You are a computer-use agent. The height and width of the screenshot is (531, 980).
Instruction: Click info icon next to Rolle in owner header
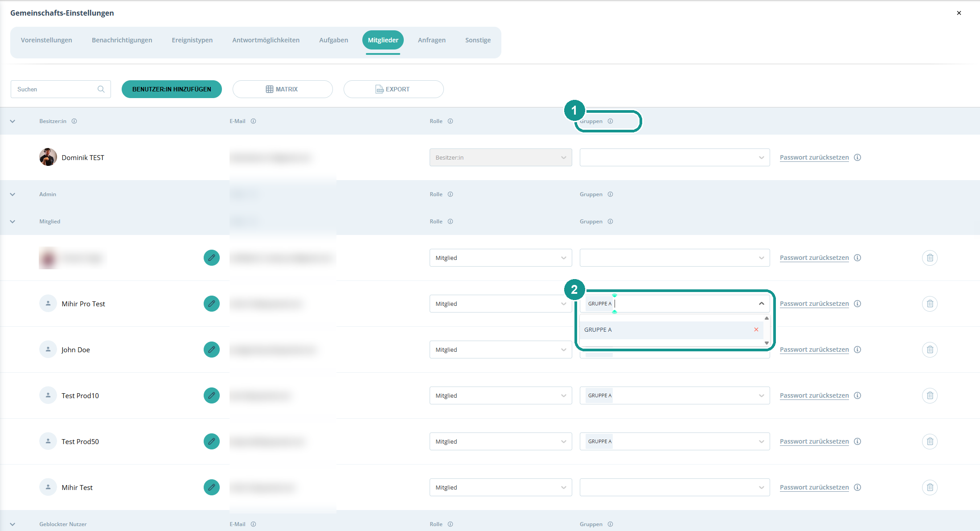451,121
